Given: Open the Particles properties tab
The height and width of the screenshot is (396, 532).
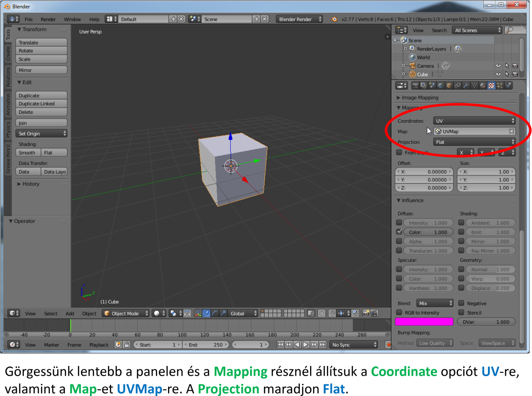Looking at the screenshot, I should point(500,85).
